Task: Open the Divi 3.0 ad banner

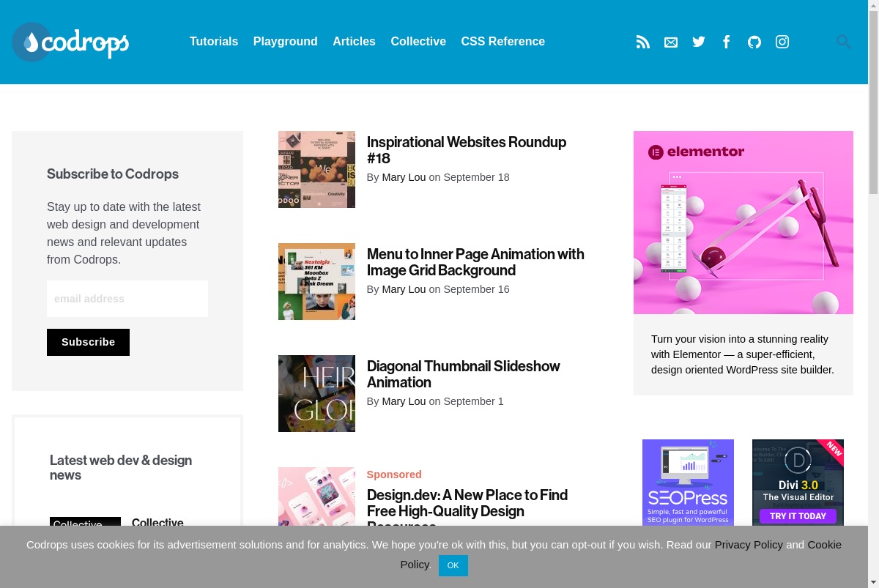Action: (x=798, y=483)
